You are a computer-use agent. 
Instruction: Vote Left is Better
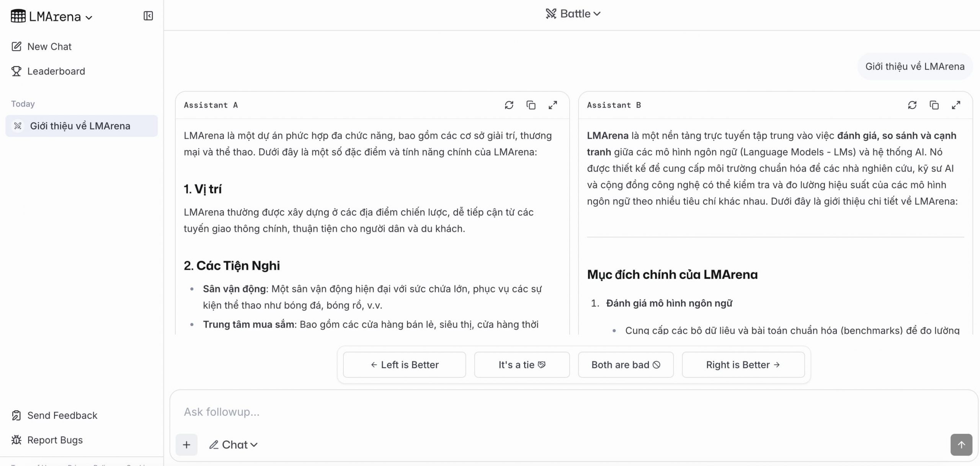tap(404, 364)
